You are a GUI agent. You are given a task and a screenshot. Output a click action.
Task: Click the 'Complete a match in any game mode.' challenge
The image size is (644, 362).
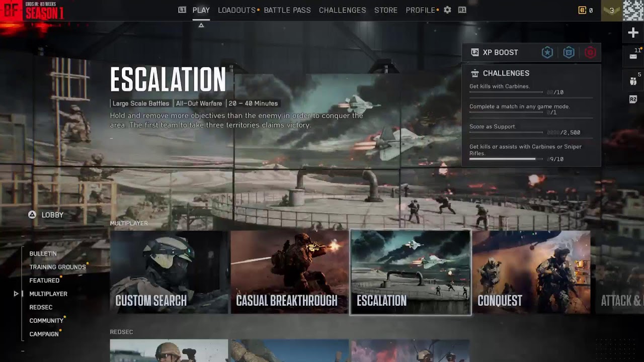[520, 107]
